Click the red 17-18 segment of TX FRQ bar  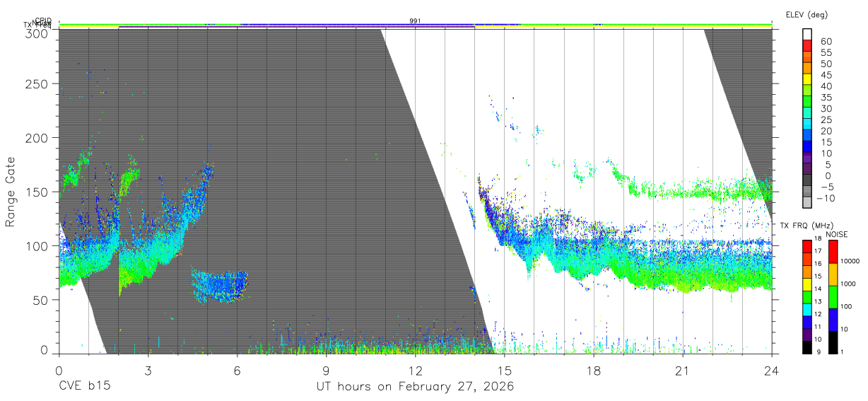click(808, 246)
